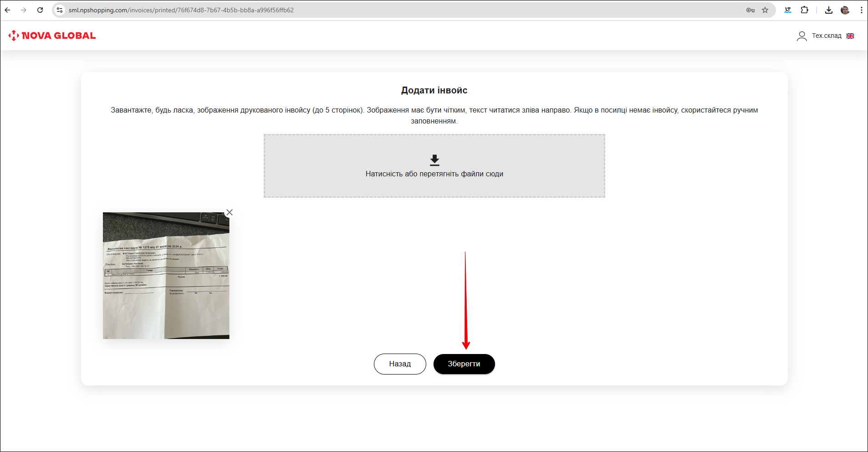This screenshot has height=452, width=868.
Task: Click the Натисність або перетягніть файли сюди text
Action: coord(434,174)
